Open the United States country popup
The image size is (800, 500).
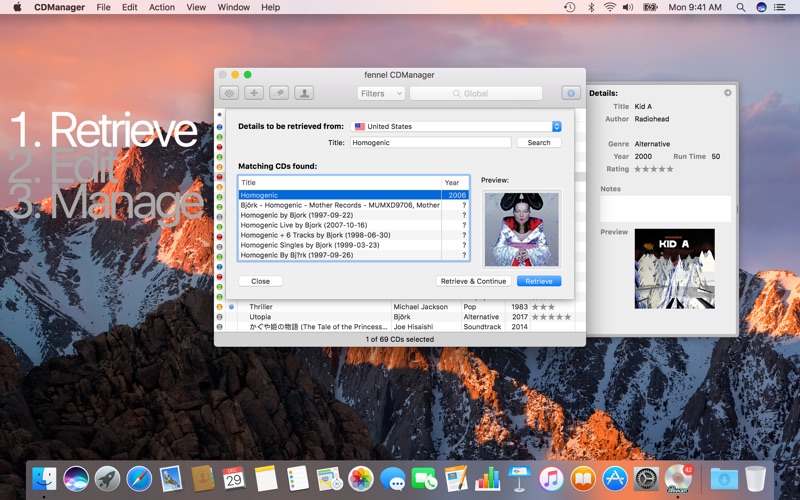pos(456,126)
